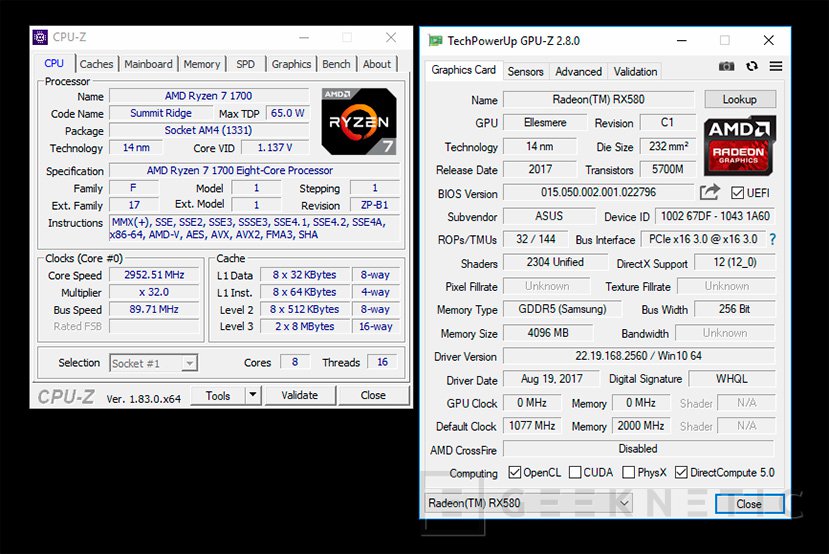This screenshot has width=829, height=554.
Task: Expand the Tools dropdown arrow in CPU-Z
Action: (253, 395)
